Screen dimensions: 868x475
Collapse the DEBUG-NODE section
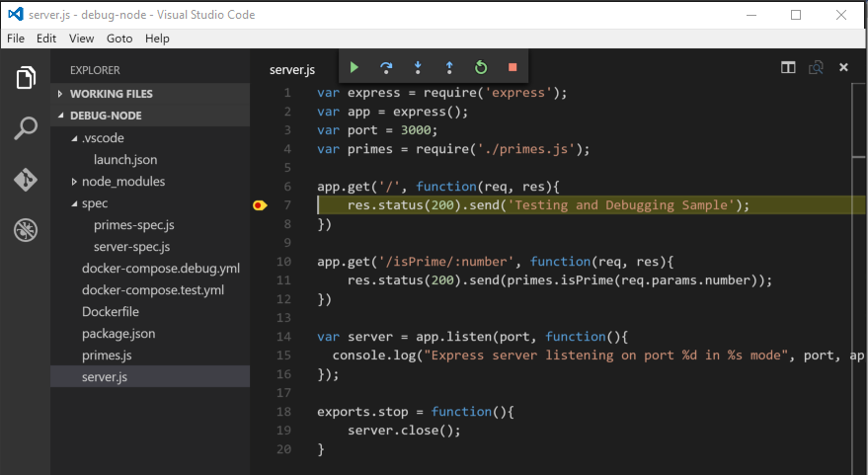point(149,116)
